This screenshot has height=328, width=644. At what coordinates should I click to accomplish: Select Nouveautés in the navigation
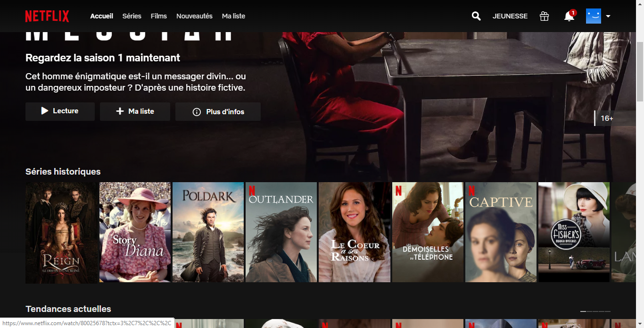coord(194,16)
